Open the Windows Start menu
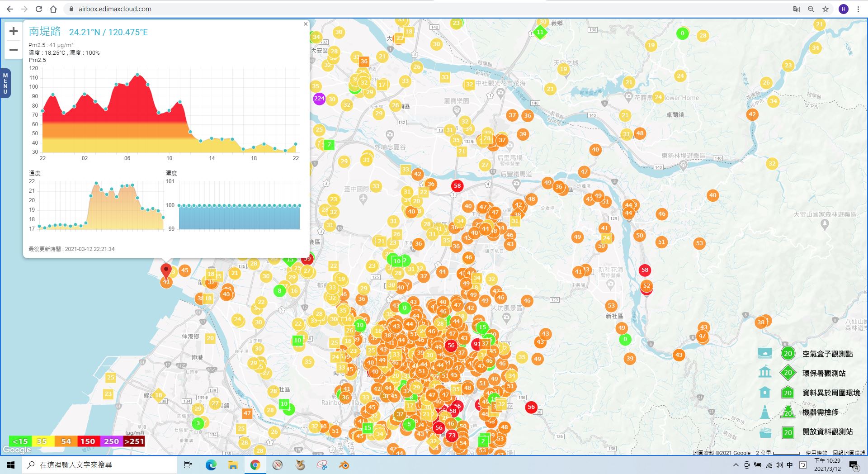The height and width of the screenshot is (474, 868). (x=11, y=465)
